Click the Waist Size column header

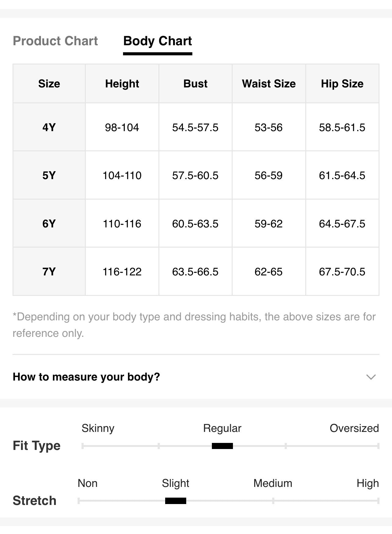click(269, 83)
